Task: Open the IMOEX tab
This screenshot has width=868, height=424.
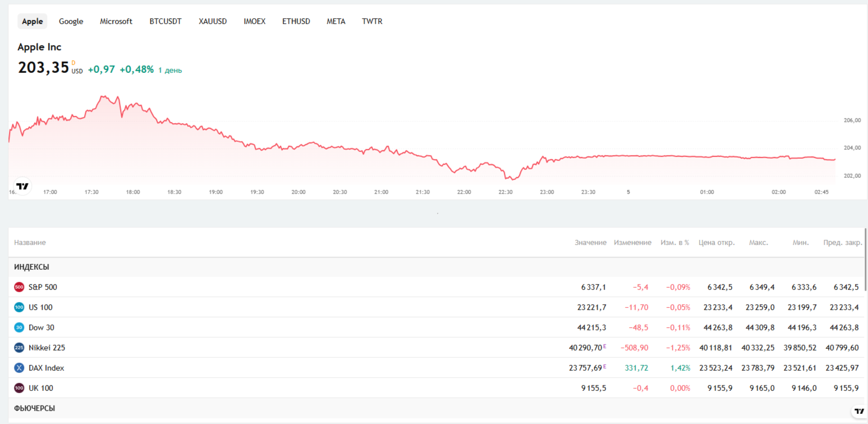Action: click(x=255, y=21)
